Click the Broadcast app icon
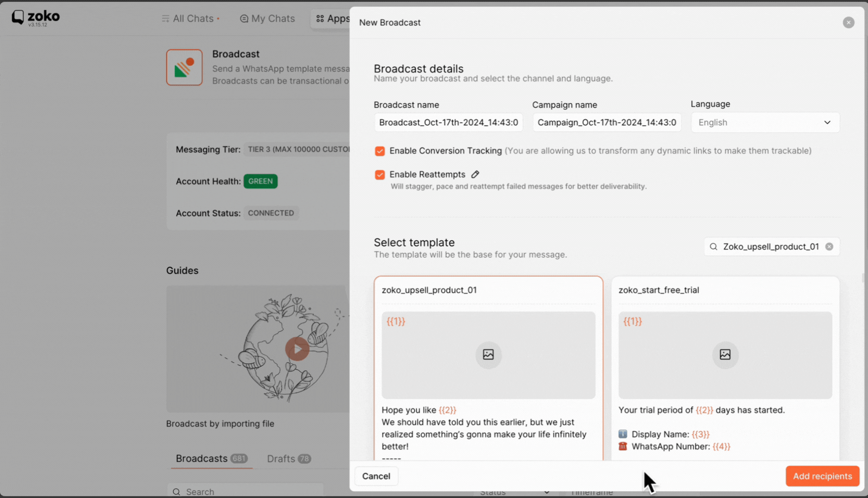868x498 pixels. click(x=184, y=67)
